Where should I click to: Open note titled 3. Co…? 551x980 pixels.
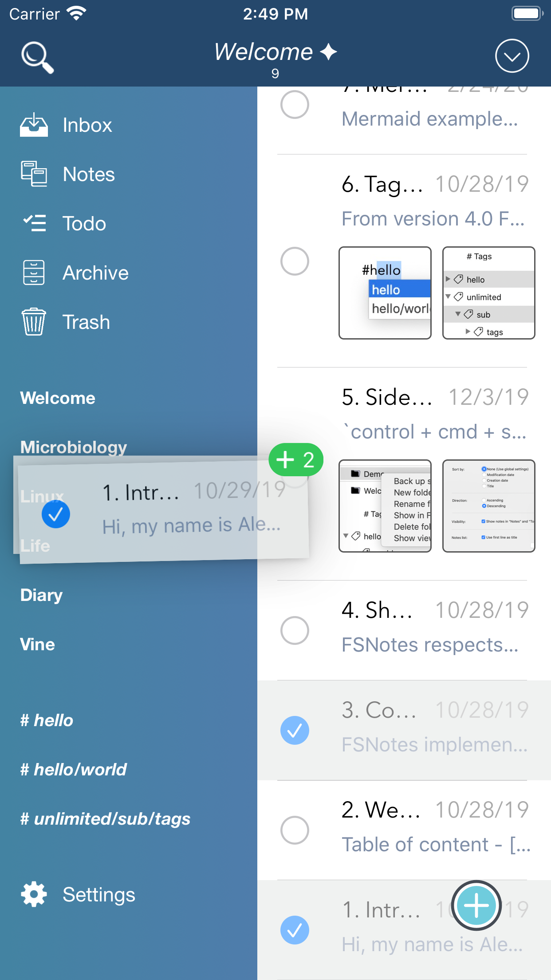(x=379, y=710)
